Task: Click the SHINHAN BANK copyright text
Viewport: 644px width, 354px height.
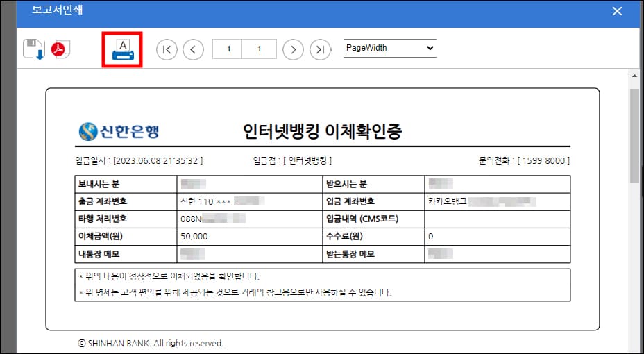Action: point(151,343)
